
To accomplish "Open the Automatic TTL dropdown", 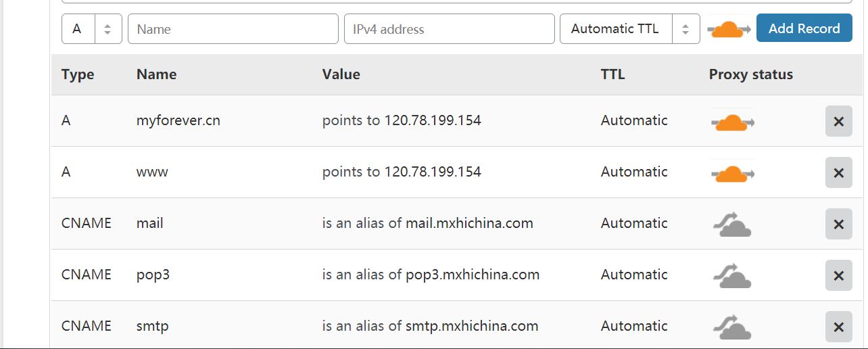I will click(629, 29).
